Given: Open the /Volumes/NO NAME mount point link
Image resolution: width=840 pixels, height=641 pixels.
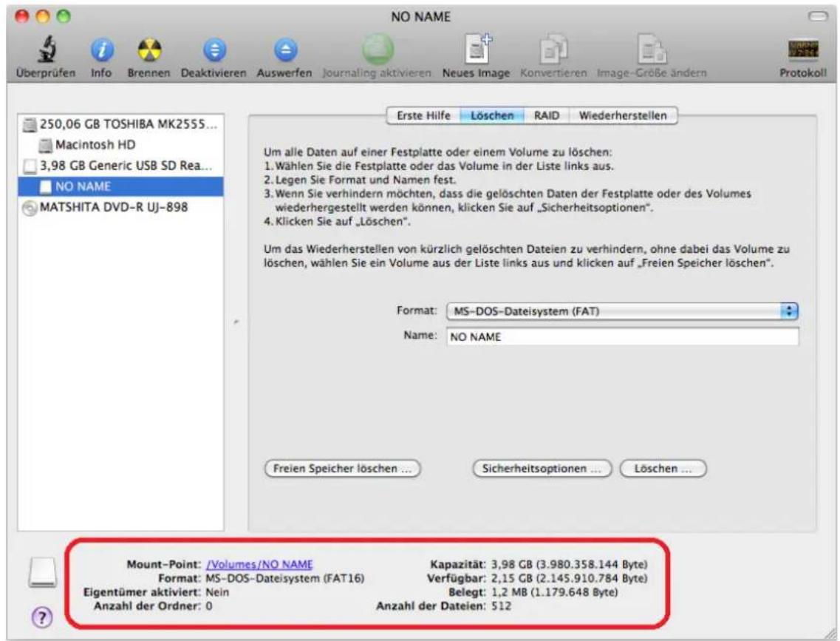Looking at the screenshot, I should [x=259, y=564].
